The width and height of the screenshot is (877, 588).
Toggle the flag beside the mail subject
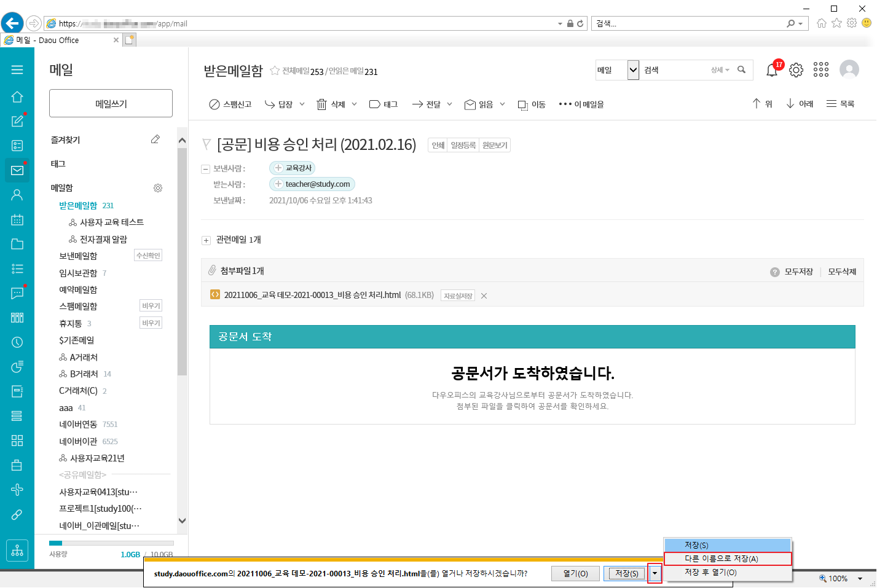click(x=206, y=144)
